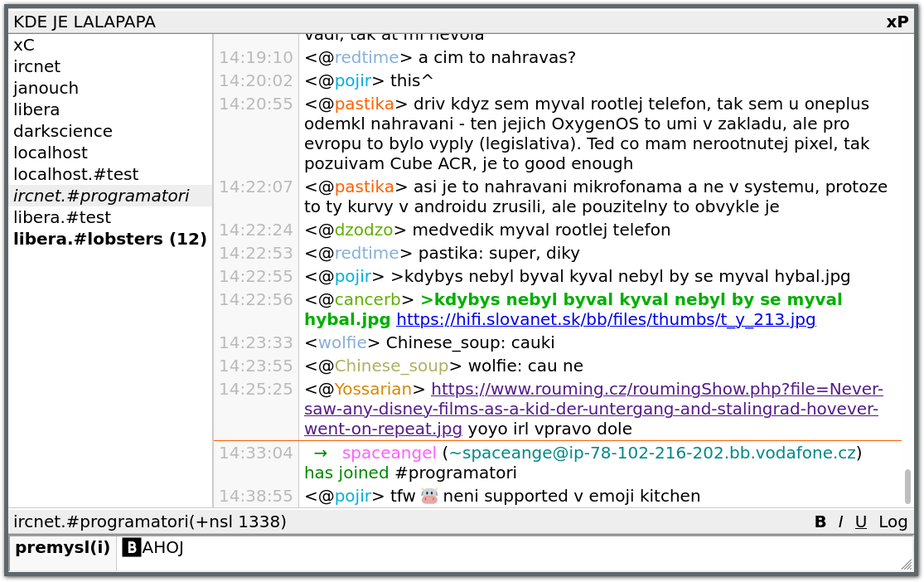Open libera.#lobsters with 12 unread
Viewport: 924px width, 582px height.
tap(109, 240)
